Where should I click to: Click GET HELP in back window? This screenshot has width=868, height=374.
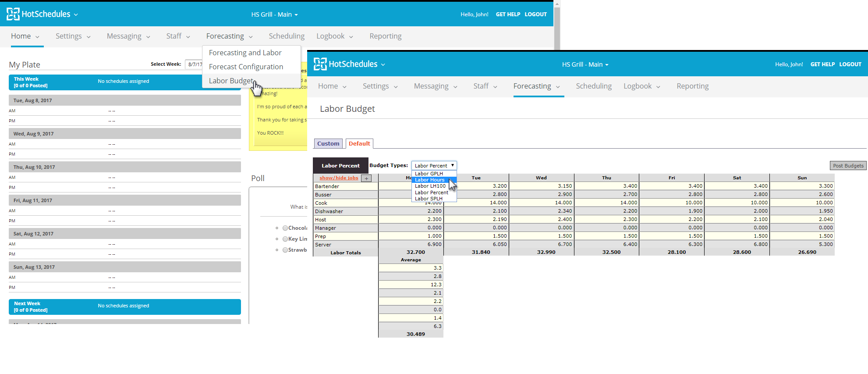(x=508, y=14)
